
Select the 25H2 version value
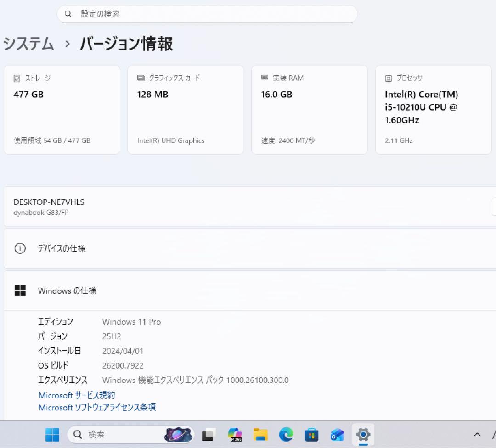pyautogui.click(x=112, y=336)
